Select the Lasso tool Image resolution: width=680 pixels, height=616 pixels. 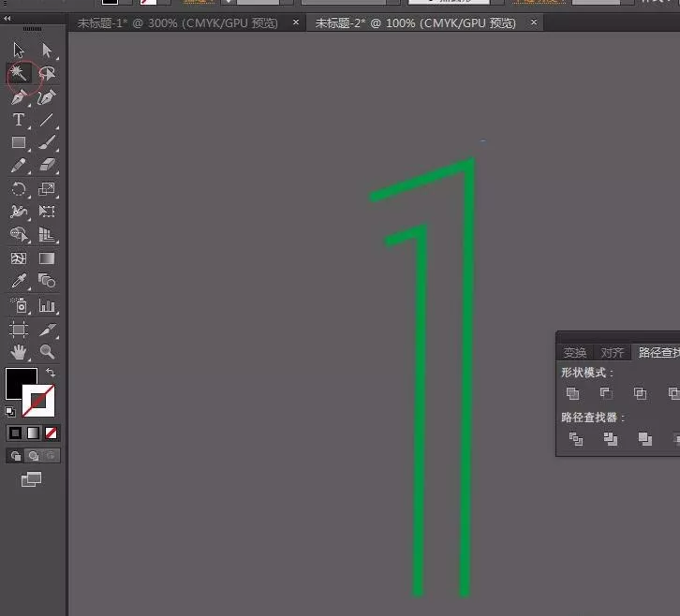(47, 73)
